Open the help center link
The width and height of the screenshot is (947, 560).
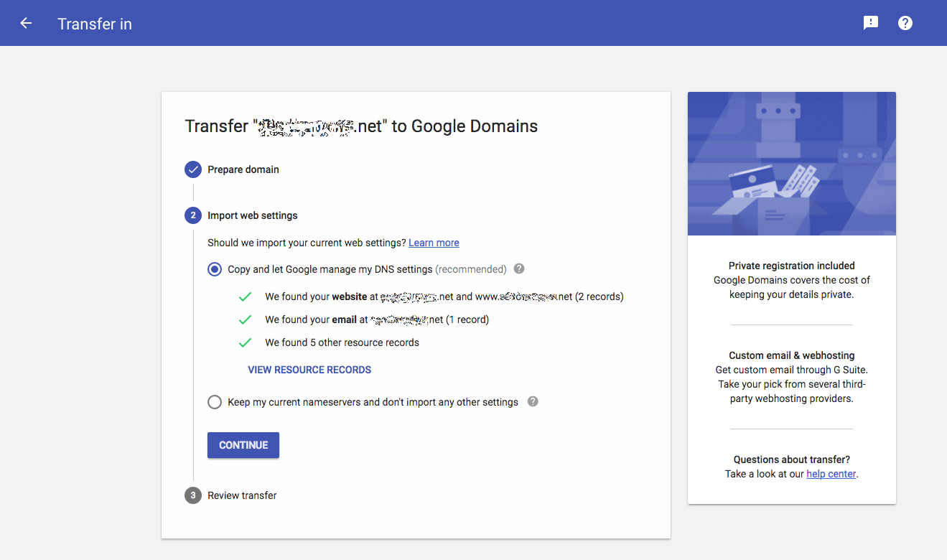click(x=831, y=474)
